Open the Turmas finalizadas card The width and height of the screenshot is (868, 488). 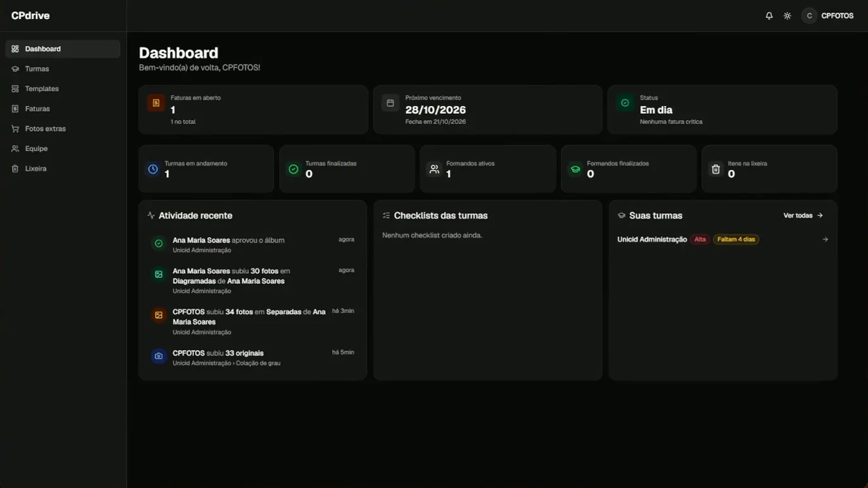[347, 169]
